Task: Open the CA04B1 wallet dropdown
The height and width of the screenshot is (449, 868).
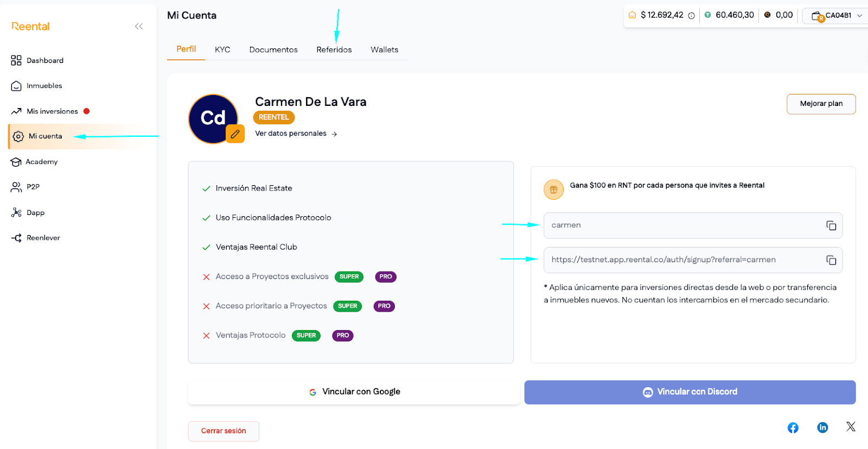Action: click(836, 16)
